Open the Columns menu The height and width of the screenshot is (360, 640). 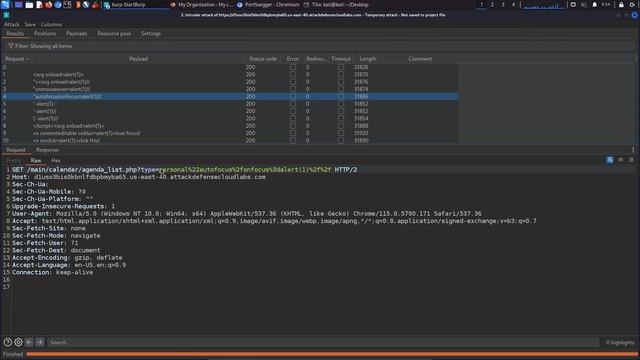coord(51,24)
